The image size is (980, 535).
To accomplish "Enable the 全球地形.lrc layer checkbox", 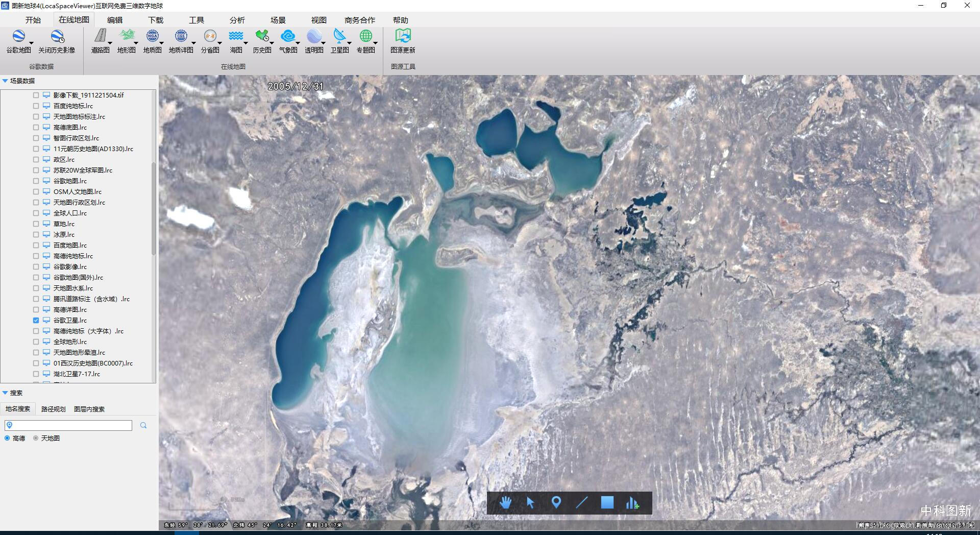I will coord(36,342).
